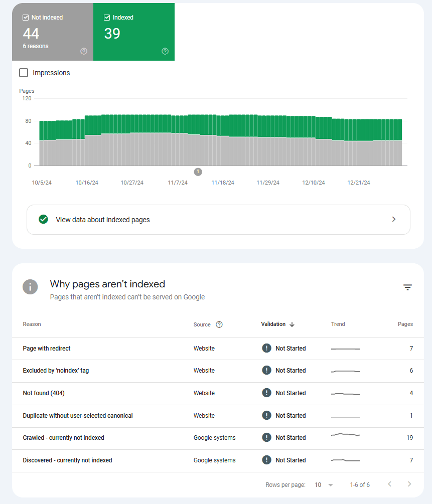Viewport: 432px width, 504px height.
Task: Open Excluded by 'noindex' tag row
Action: click(56, 371)
